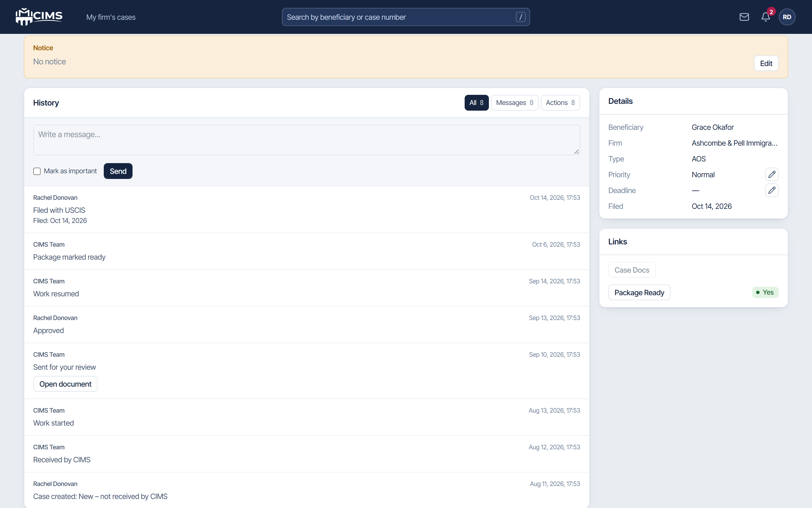
Task: Edit the Priority value with pencil icon
Action: tap(772, 174)
